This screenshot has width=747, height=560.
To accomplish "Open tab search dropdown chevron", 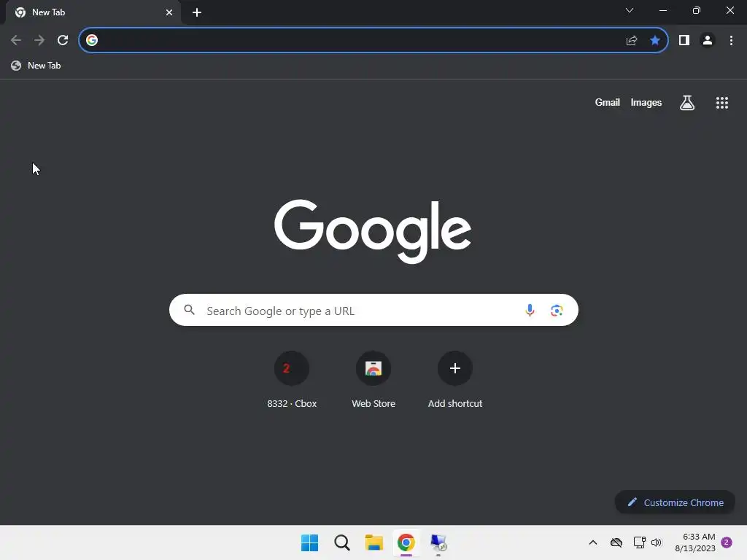I will click(x=630, y=10).
